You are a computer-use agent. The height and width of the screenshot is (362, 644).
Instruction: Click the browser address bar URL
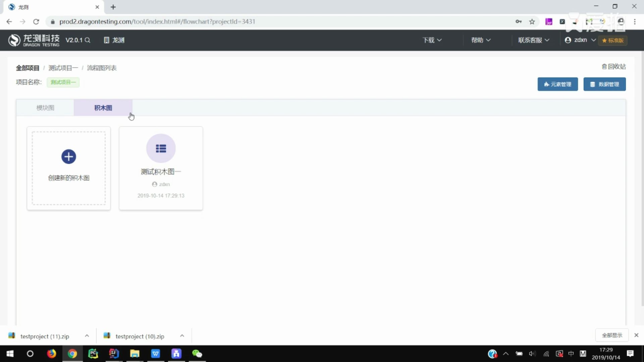click(157, 22)
